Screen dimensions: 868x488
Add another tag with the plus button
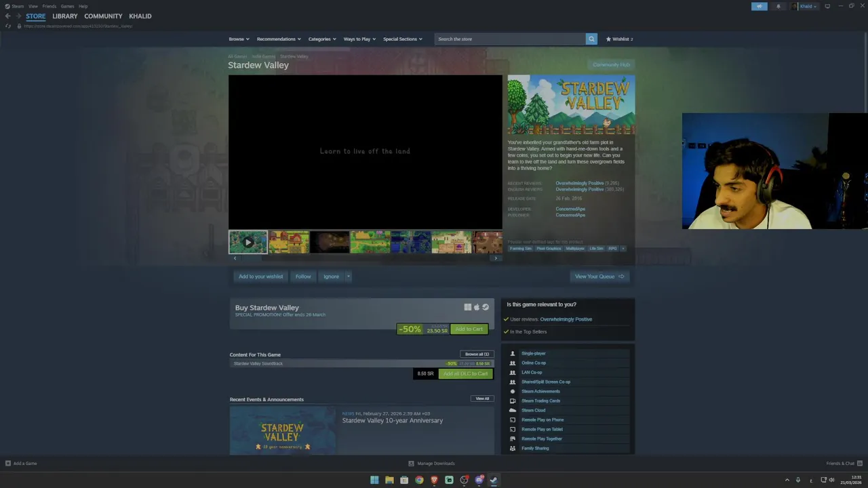coord(623,248)
